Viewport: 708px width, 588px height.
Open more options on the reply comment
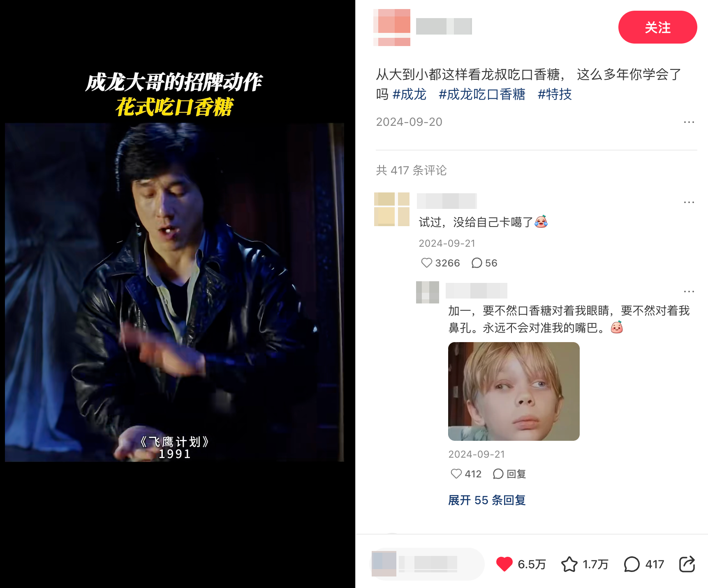689,292
